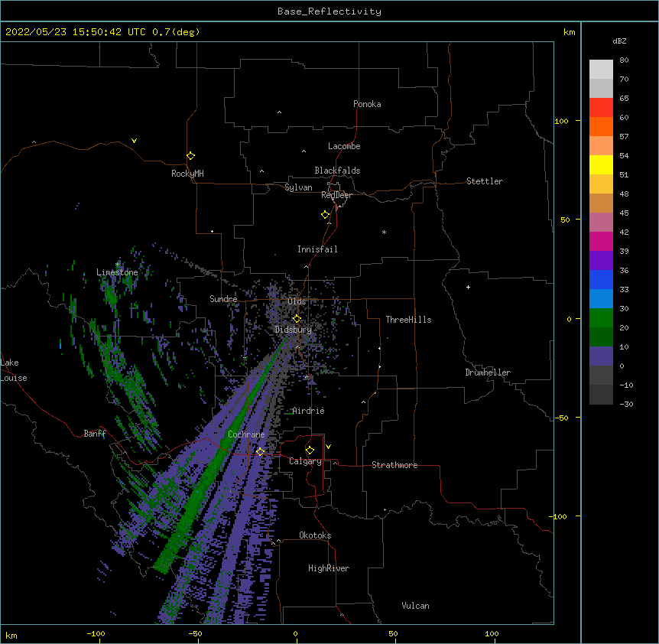The height and width of the screenshot is (644, 659).
Task: Click the Drumheller label
Action: [x=488, y=372]
